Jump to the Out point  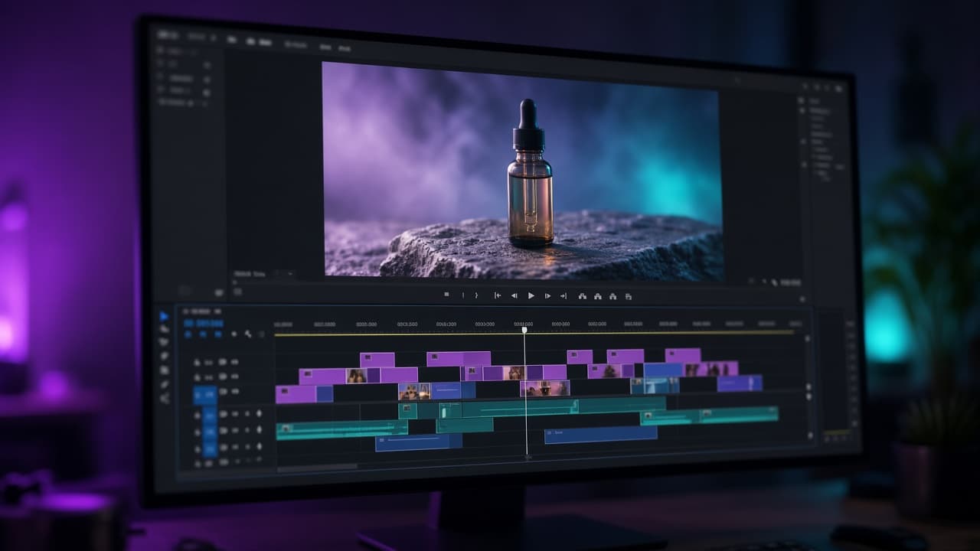tap(563, 295)
